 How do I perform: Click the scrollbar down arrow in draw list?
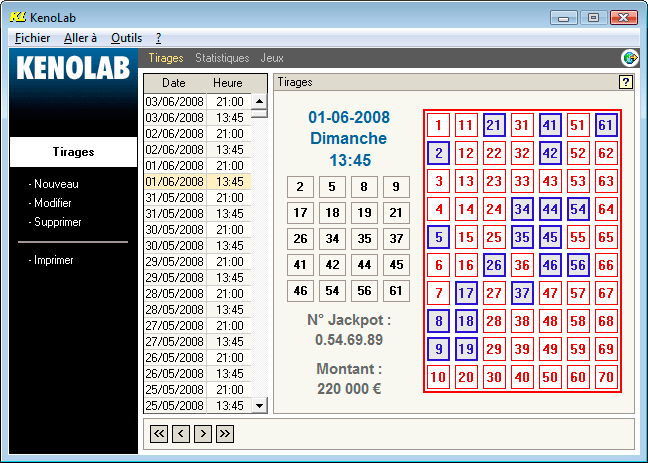click(x=260, y=406)
